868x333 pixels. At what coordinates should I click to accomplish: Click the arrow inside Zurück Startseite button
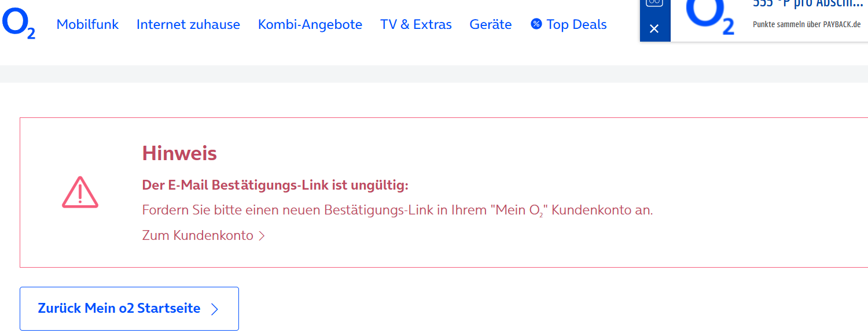[x=215, y=309]
